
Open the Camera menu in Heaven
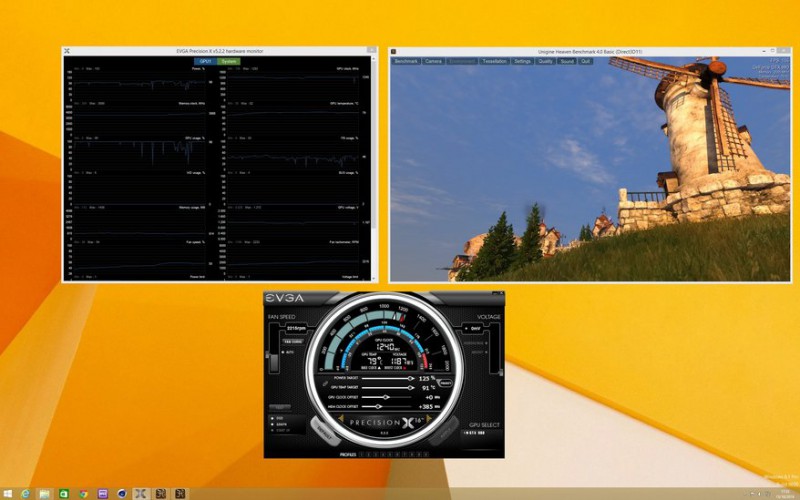433,61
